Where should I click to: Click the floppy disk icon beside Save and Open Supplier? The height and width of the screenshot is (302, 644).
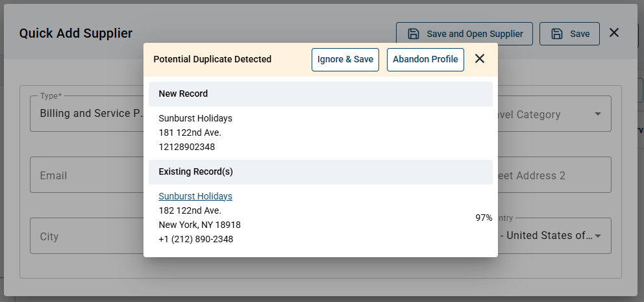[413, 34]
